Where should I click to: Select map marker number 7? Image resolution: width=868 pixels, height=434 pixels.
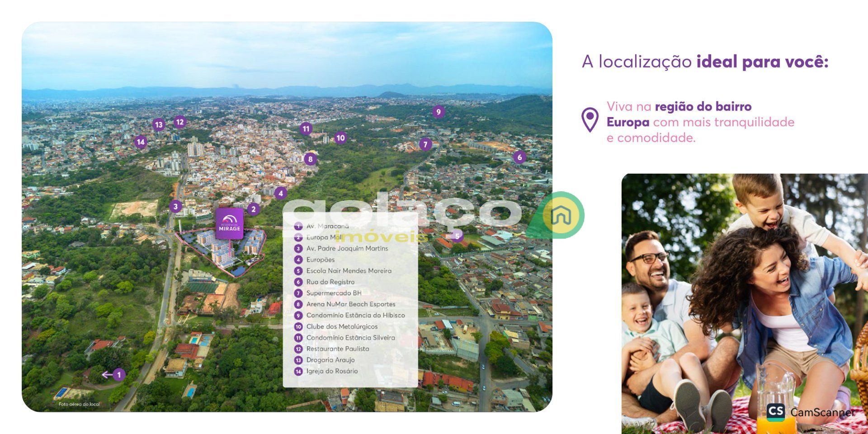[425, 144]
